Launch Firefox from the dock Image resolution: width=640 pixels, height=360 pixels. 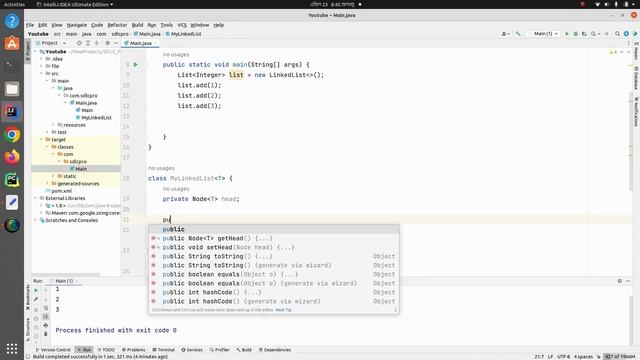12,157
